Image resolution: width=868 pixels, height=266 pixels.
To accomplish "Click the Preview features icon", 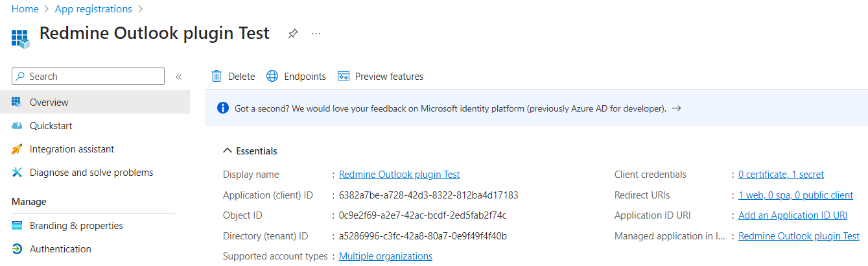I will click(344, 77).
